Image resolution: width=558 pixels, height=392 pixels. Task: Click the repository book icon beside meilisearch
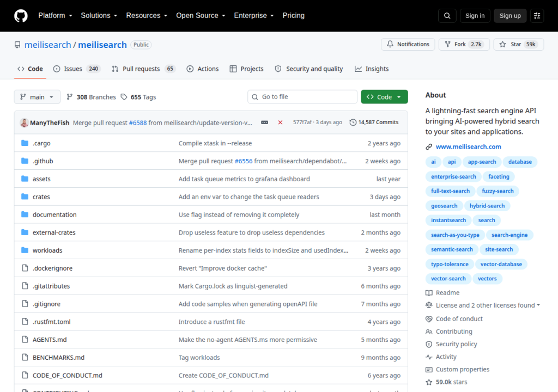point(17,45)
